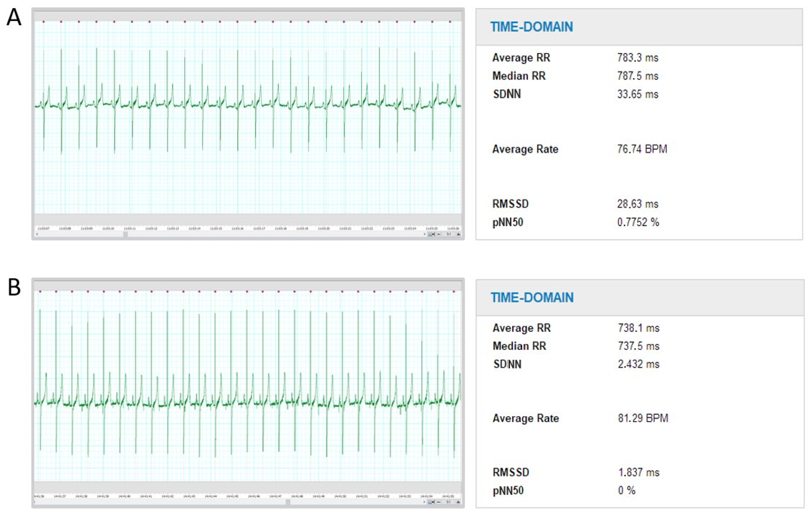Image resolution: width=812 pixels, height=517 pixels.
Task: Click zoom-out minus icon in panel B
Action: 439,502
